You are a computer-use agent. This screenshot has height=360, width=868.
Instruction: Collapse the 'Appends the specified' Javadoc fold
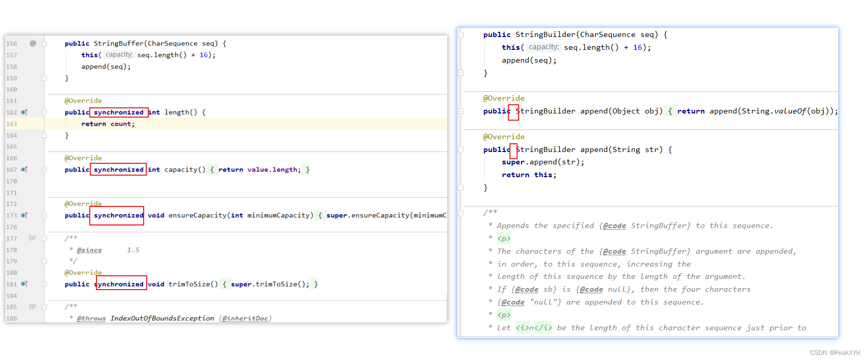[461, 213]
